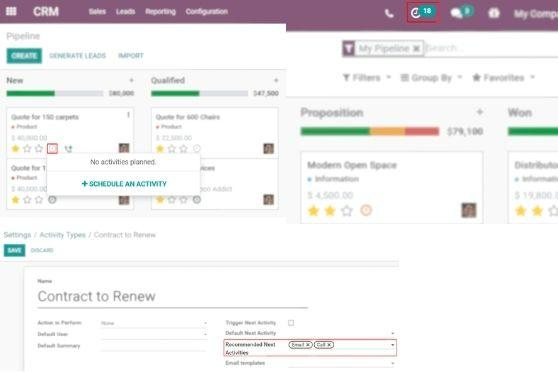Click the activity clock on Modern Open Space card

tap(366, 210)
